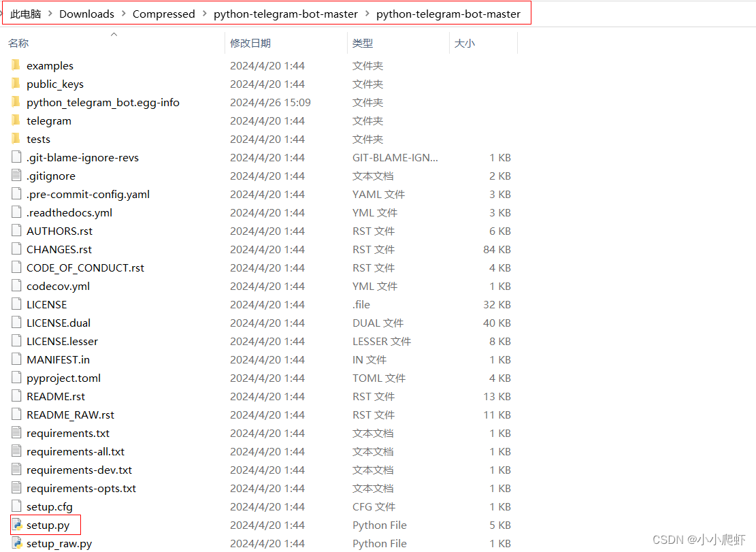Image resolution: width=756 pixels, height=552 pixels.
Task: Click the CFG 文件 type cell
Action: 374,506
